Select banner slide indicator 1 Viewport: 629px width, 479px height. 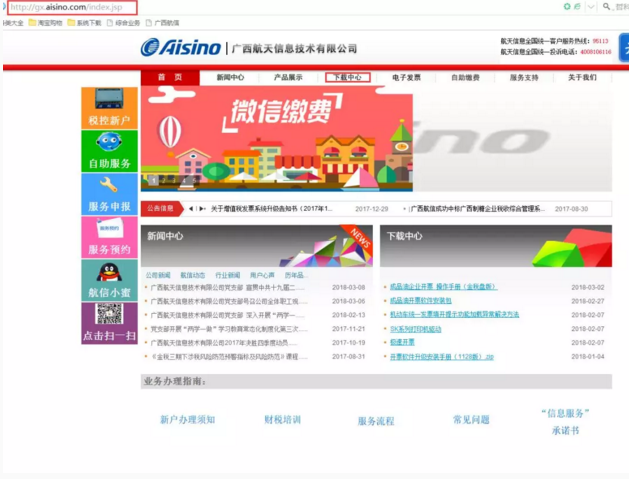tap(153, 181)
